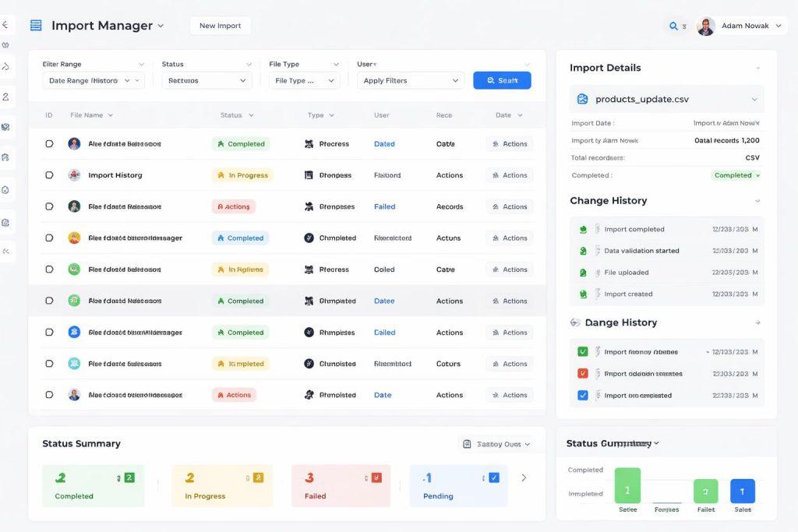Click the blue Search button
The height and width of the screenshot is (532, 798).
[x=502, y=80]
